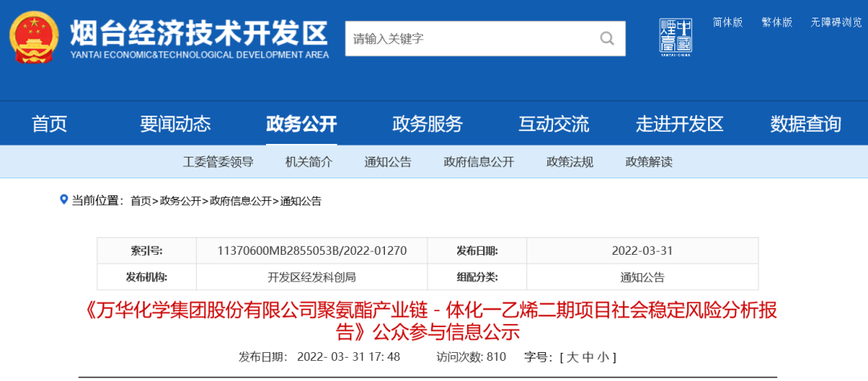Click the 组配分类 table label

coord(477,277)
